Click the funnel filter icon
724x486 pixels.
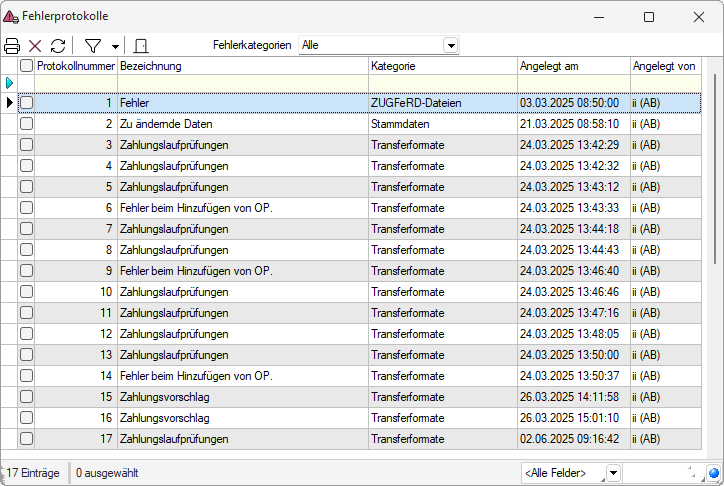point(93,46)
